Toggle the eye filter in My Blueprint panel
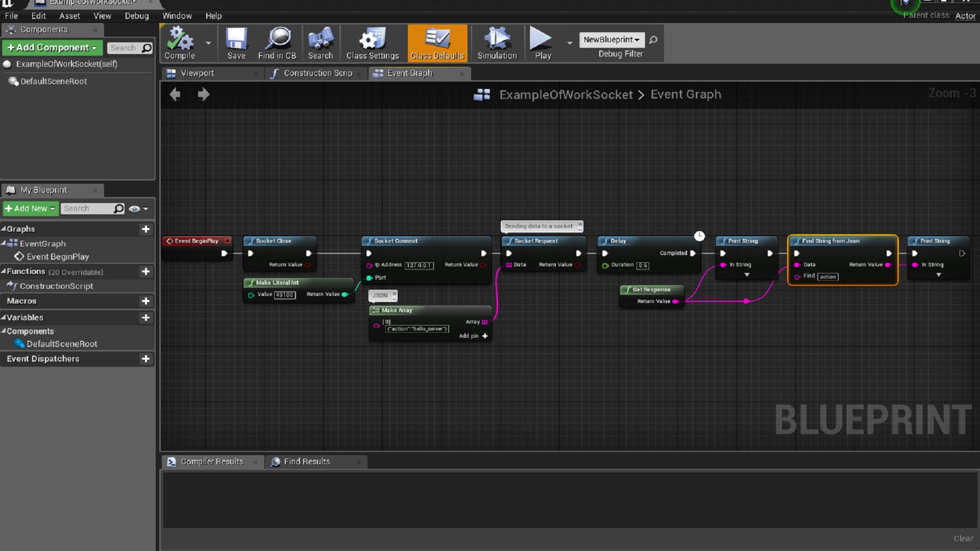 (x=134, y=209)
